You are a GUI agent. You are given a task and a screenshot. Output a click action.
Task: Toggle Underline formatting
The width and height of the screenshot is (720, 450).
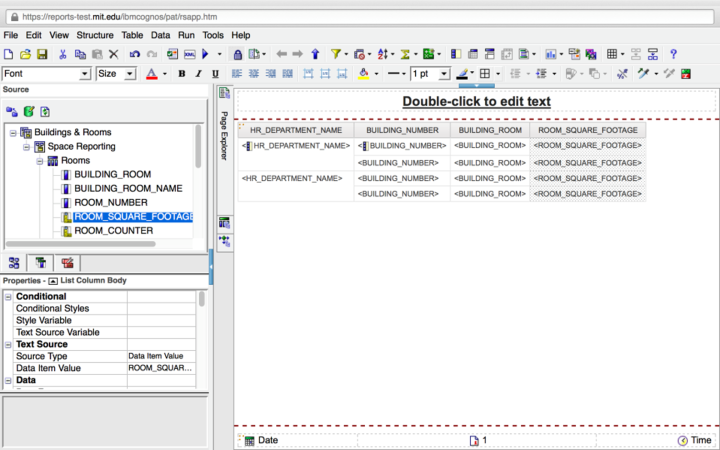click(x=215, y=74)
